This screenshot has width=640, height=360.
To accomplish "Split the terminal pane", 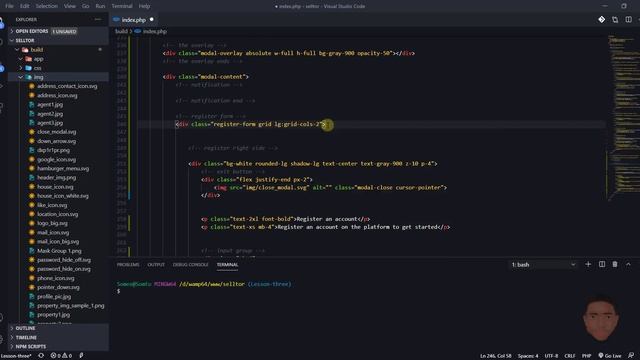I will pyautogui.click(x=602, y=264).
